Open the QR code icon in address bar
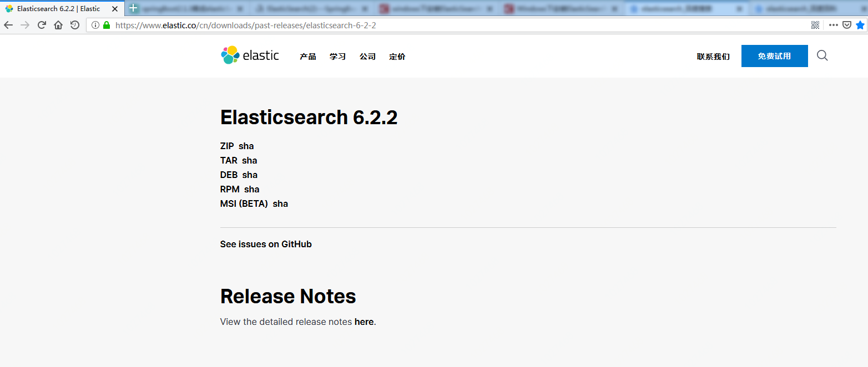Viewport: 868px width, 367px height. tap(815, 25)
